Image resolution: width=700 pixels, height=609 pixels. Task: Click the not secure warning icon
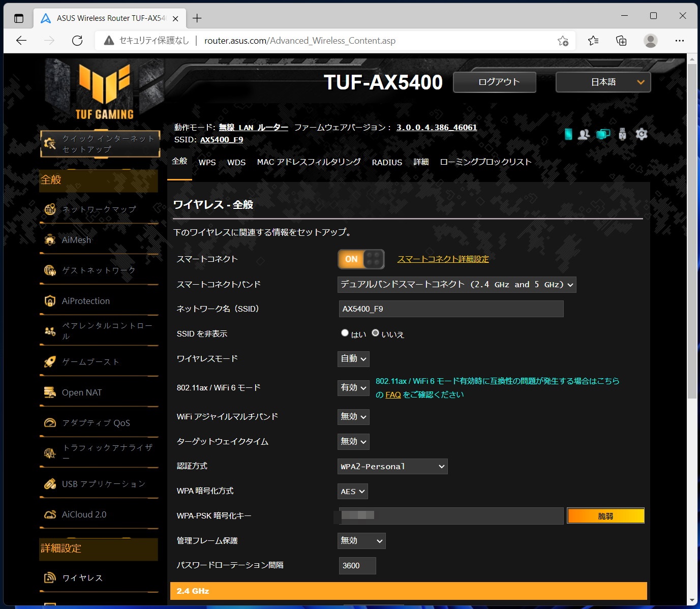109,41
